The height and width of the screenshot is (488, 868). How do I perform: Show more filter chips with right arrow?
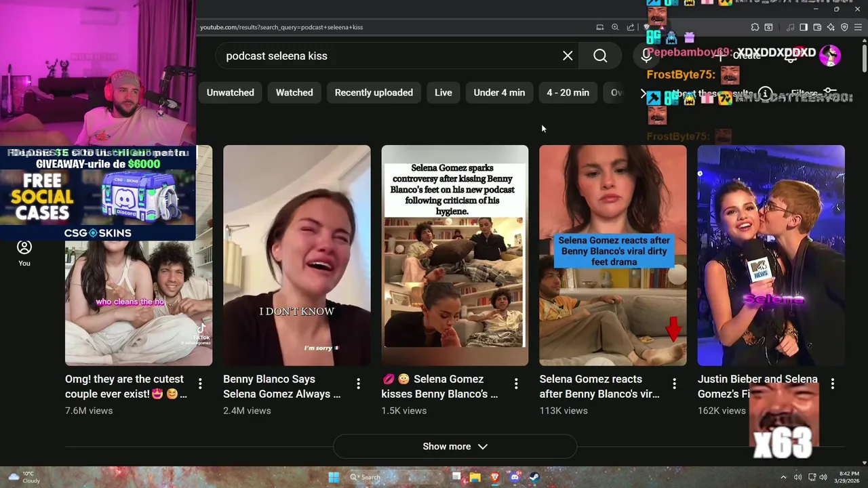(643, 93)
